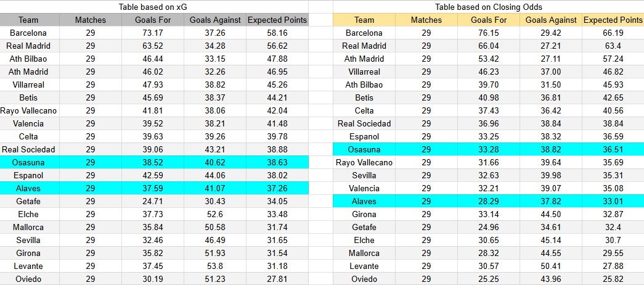Click Levante's 53.8 goals against value
Viewport: 644px width, 285px height.
click(x=215, y=266)
